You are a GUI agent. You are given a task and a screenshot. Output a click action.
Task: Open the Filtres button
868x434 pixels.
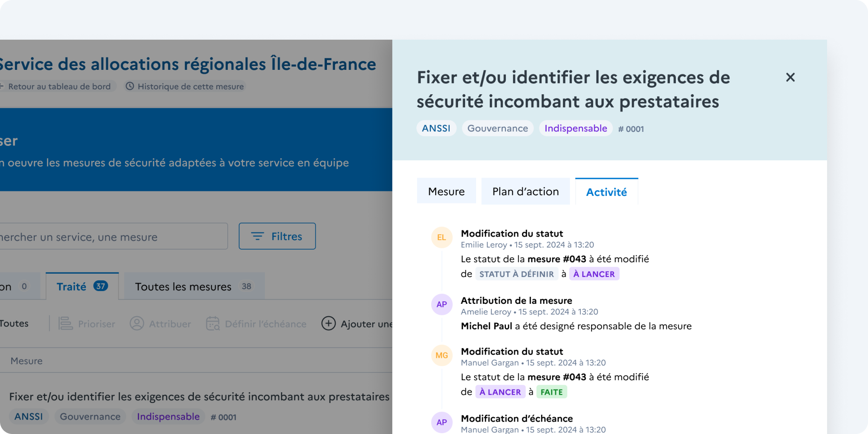pyautogui.click(x=277, y=236)
